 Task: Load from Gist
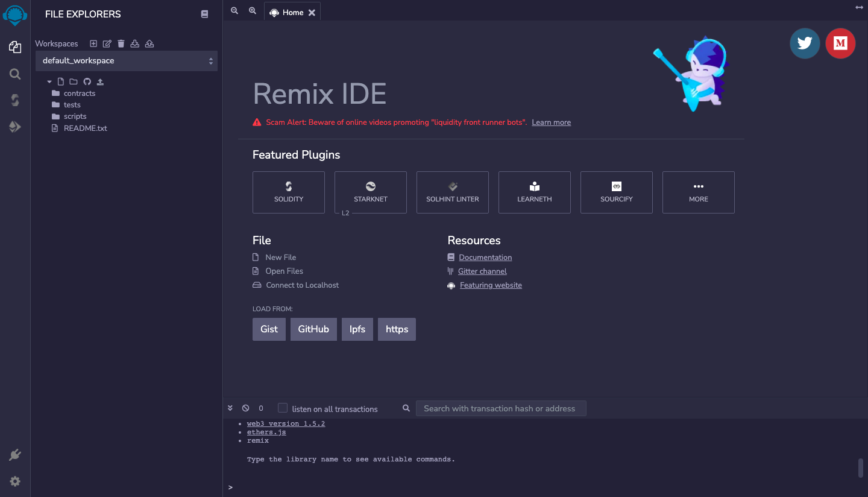269,329
